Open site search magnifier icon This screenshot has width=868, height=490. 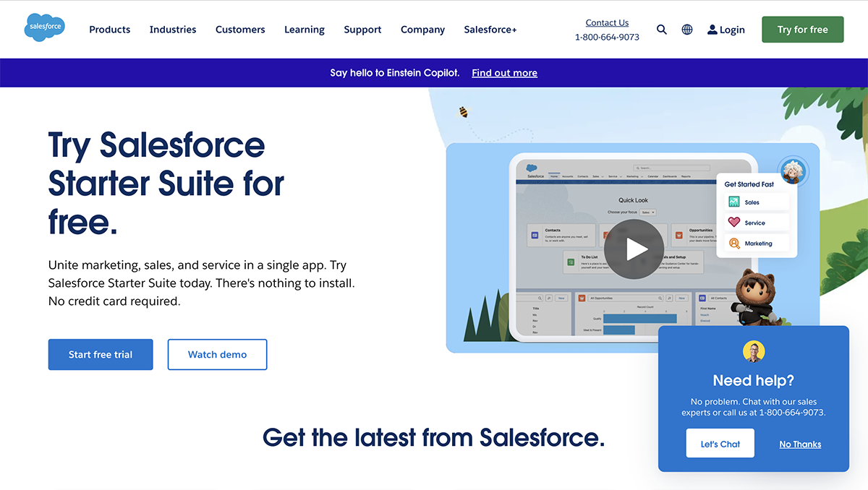tap(661, 30)
